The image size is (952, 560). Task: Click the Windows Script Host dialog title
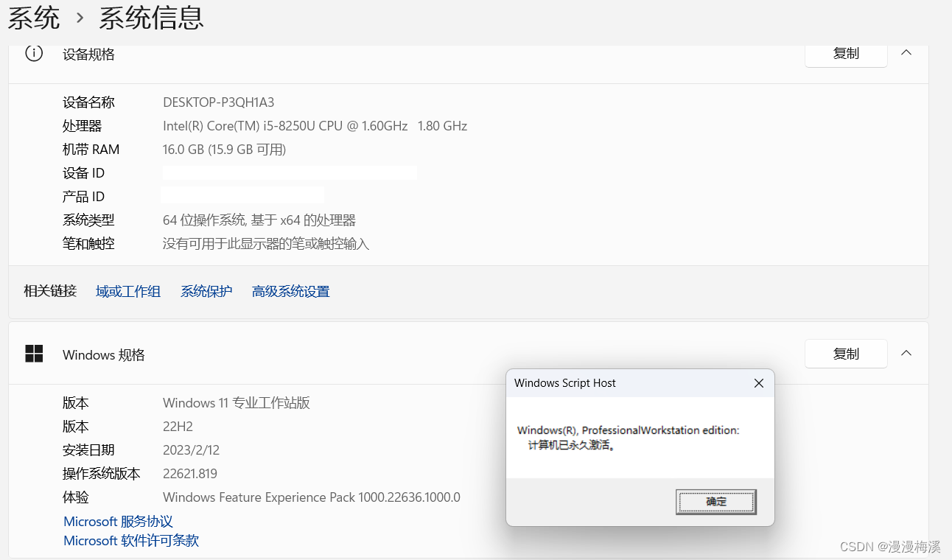[x=565, y=383]
